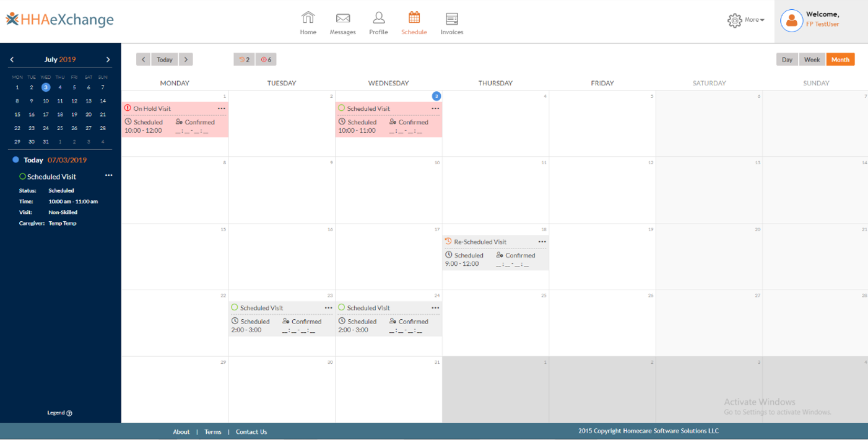
Task: Open the Profile person icon
Action: point(378,18)
